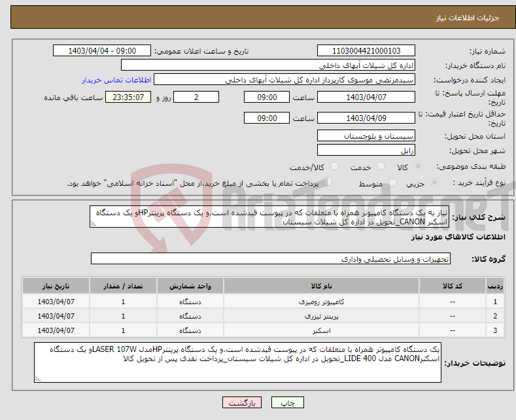Click the شماره نیاز field 1103004421000103
The height and width of the screenshot is (420, 516).
366,50
